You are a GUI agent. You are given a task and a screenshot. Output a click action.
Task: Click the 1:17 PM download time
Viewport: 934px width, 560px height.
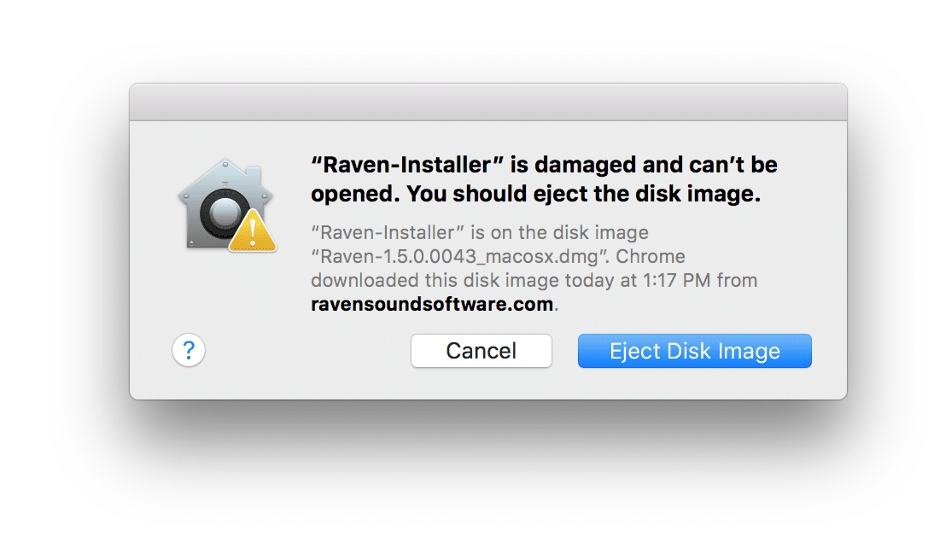(677, 280)
